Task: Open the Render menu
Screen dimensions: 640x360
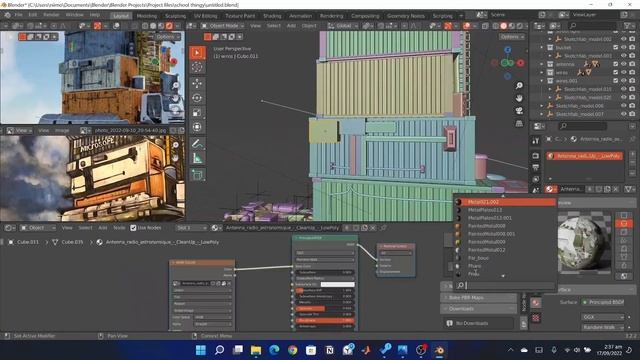Action: (51, 15)
